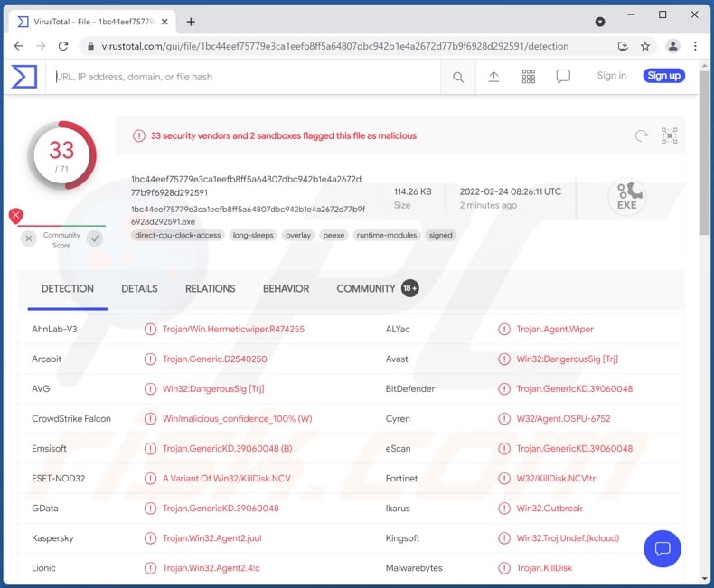714x588 pixels.
Task: Click the browser address bar URL
Action: [335, 46]
